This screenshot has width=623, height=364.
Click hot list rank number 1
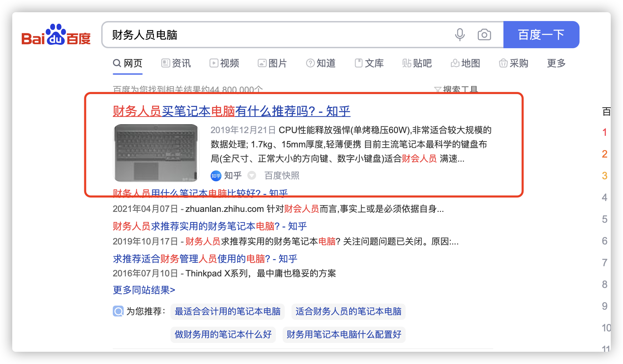[x=605, y=132]
